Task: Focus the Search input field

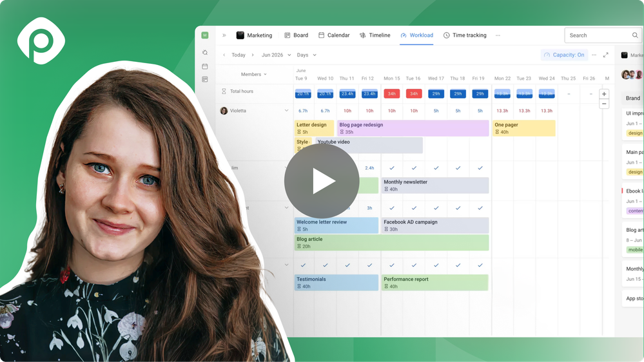Action: 603,35
